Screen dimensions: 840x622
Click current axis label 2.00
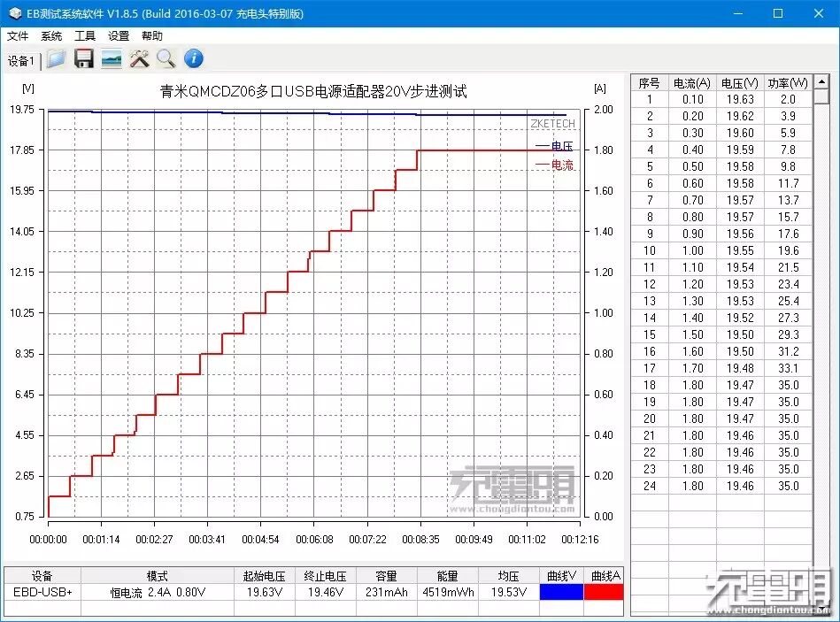tap(603, 109)
